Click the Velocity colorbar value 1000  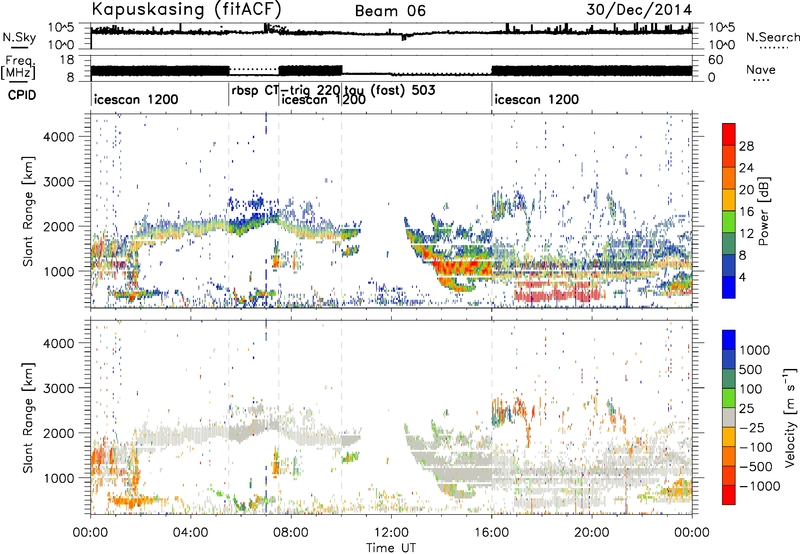click(x=755, y=350)
